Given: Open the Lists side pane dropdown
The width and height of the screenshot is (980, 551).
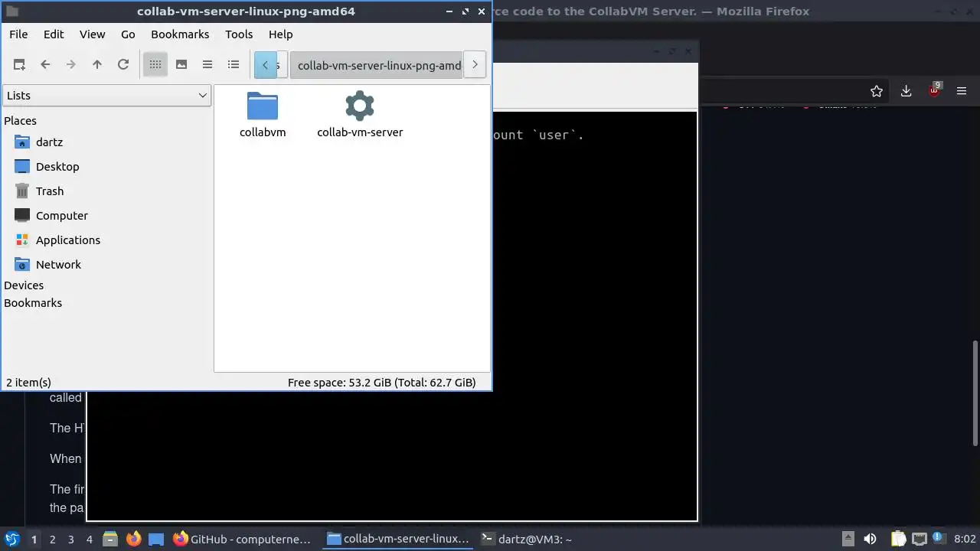Looking at the screenshot, I should coord(106,96).
